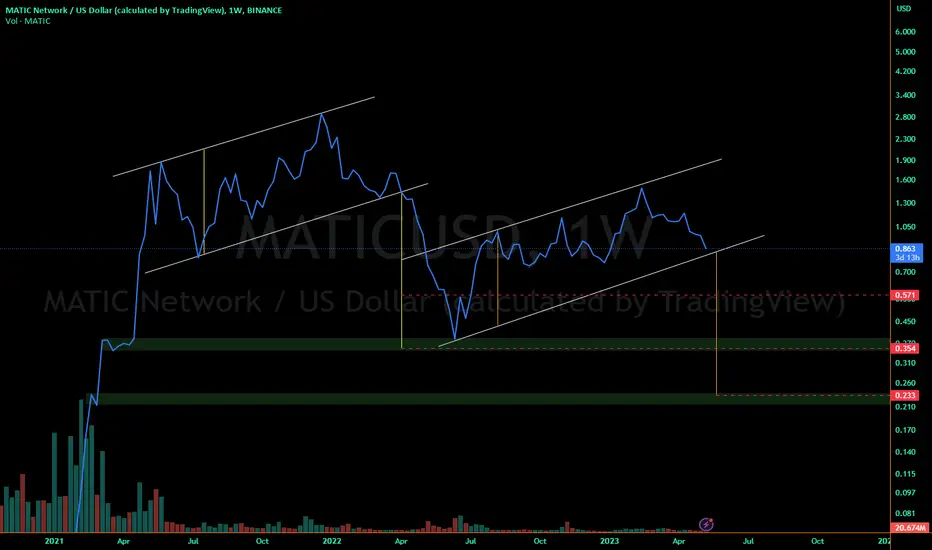
Task: Click the 0.140 price axis label
Action: pos(905,452)
